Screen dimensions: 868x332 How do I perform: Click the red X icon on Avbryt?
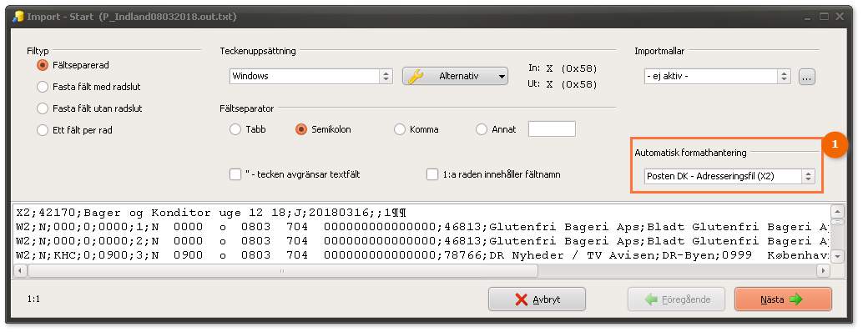[x=522, y=299]
